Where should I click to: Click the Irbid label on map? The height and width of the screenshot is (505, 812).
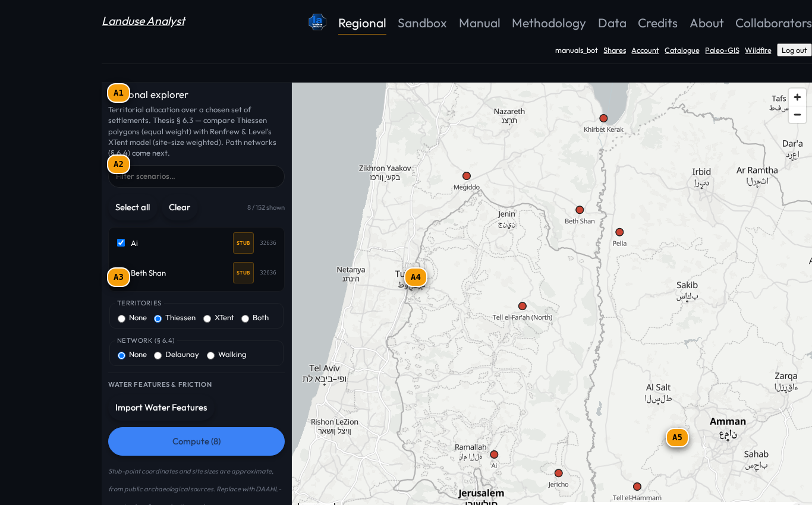701,172
